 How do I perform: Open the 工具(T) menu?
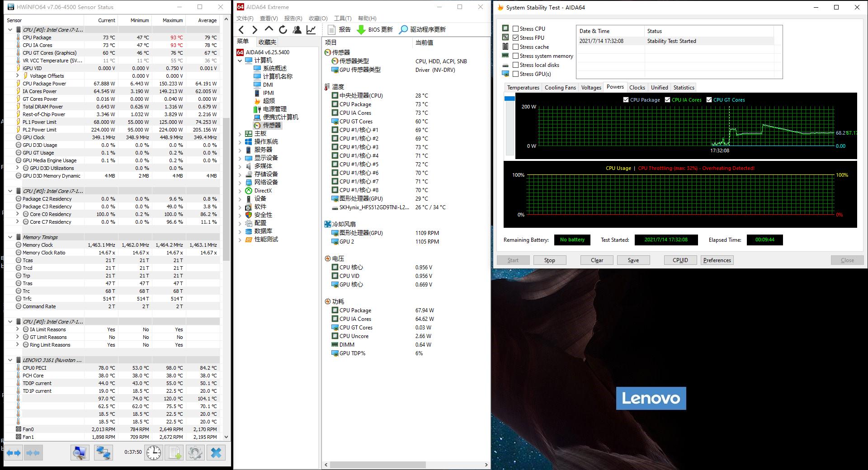point(342,18)
